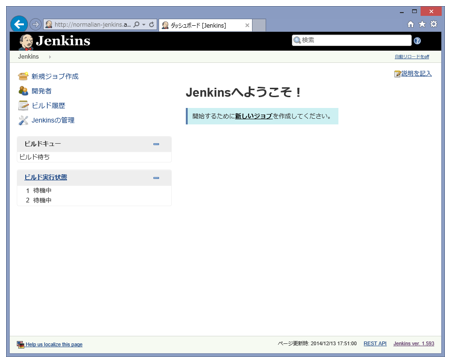
Task: Click the 新しいジョブ link in welcome message
Action: (254, 116)
